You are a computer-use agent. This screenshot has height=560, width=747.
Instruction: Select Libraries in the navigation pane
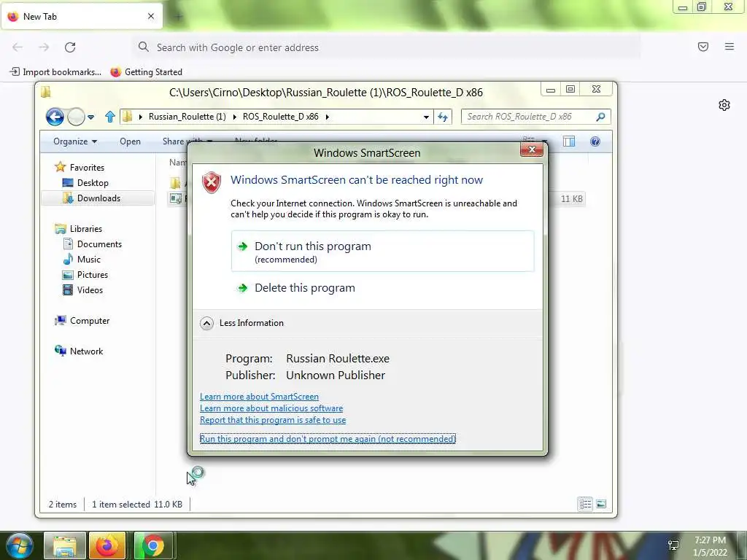coord(86,228)
